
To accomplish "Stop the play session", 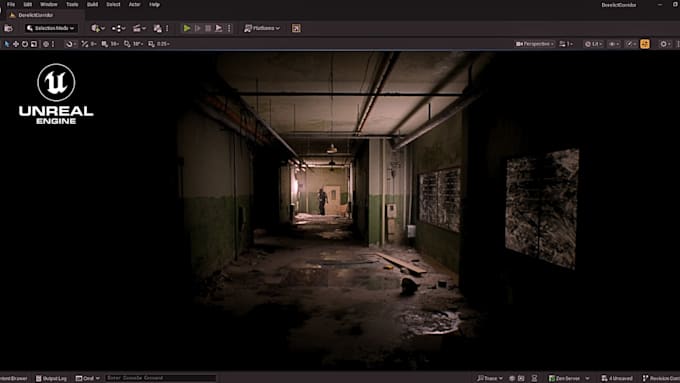I will (x=208, y=28).
